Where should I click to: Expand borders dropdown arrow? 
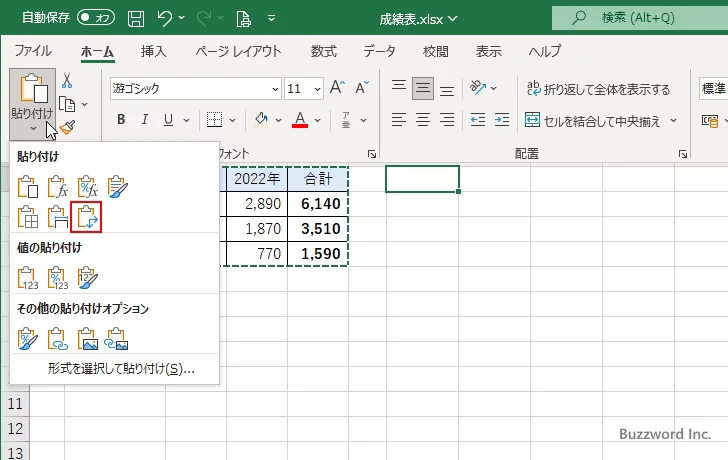(x=232, y=120)
